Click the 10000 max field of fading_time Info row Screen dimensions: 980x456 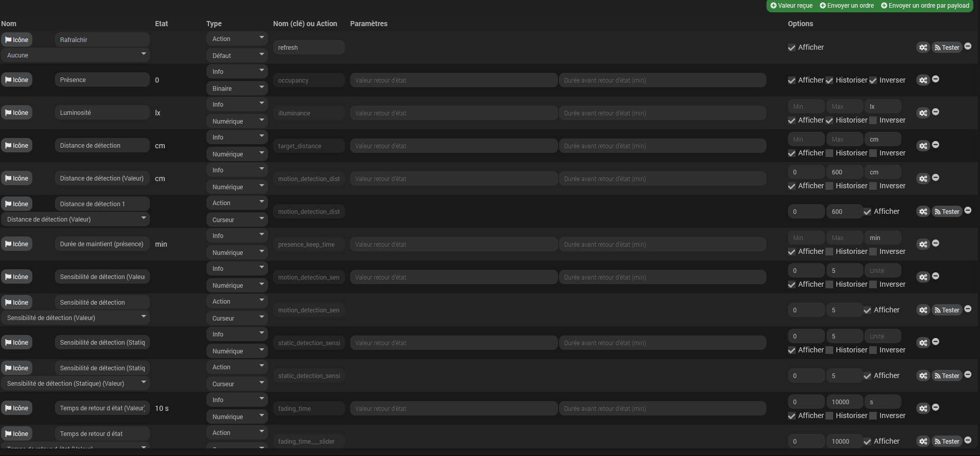coord(844,402)
